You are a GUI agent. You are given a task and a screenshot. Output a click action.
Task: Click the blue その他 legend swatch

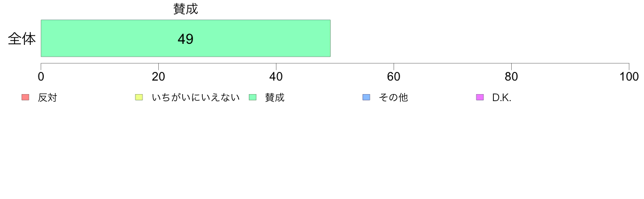(x=366, y=97)
